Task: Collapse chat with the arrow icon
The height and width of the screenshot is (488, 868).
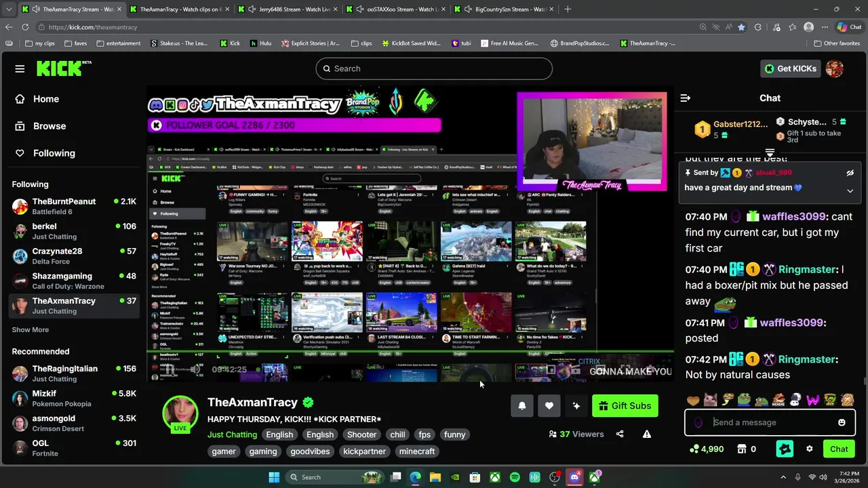Action: [x=686, y=98]
